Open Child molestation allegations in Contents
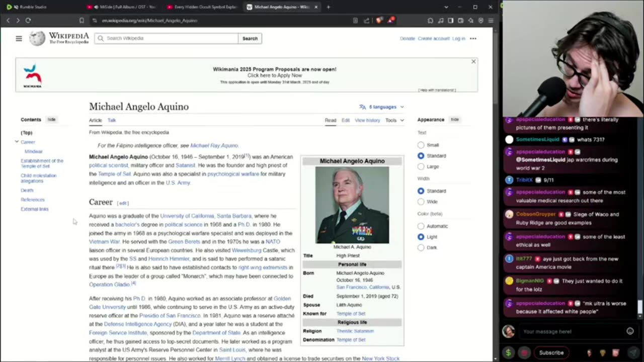The image size is (644, 362). [x=38, y=178]
